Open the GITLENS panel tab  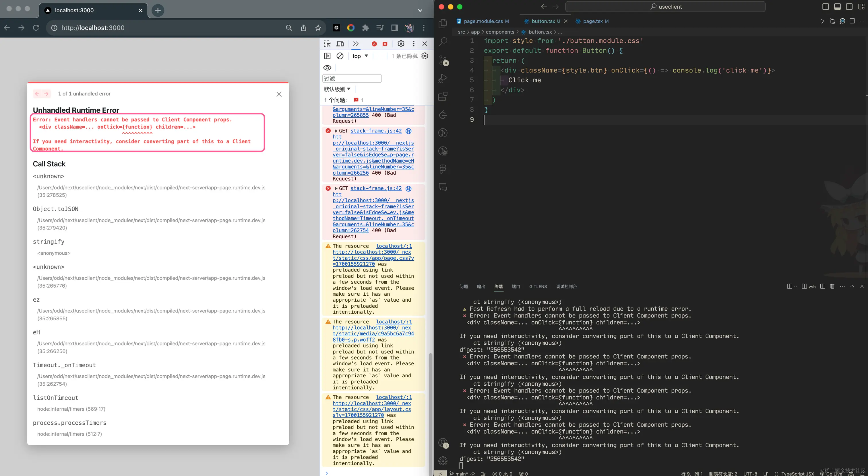538,286
